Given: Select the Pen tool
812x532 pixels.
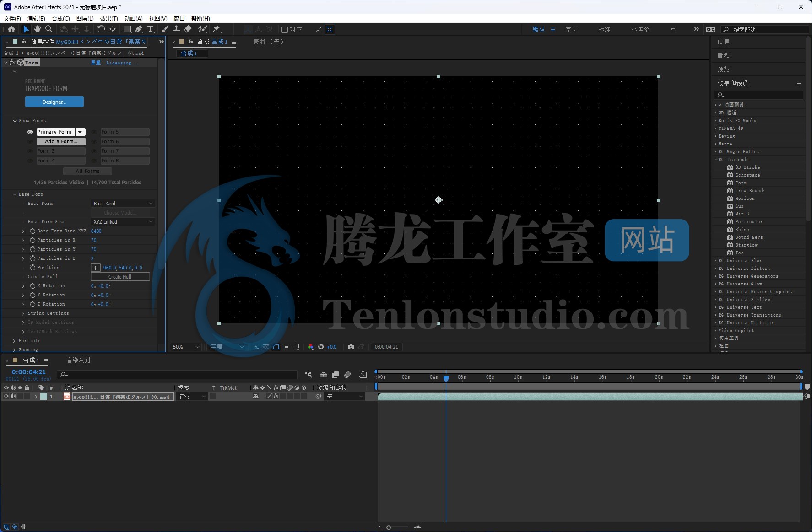Looking at the screenshot, I should 139,29.
